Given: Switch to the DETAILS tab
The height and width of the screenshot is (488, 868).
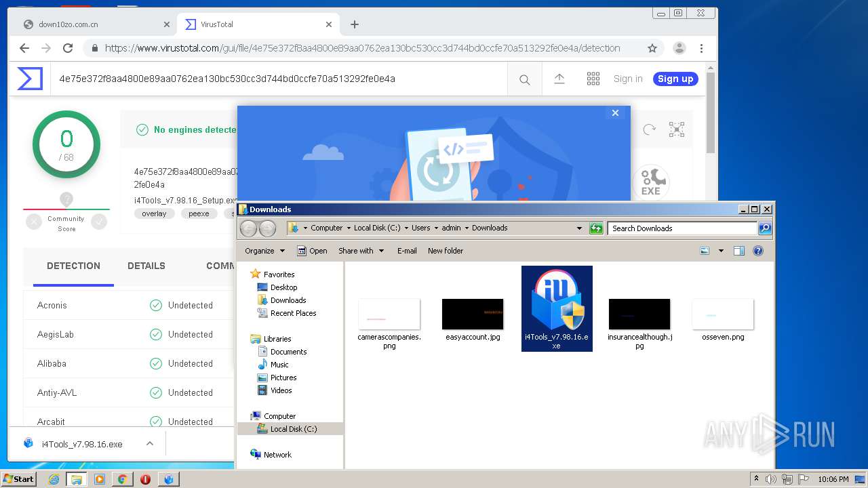Looking at the screenshot, I should [x=146, y=266].
